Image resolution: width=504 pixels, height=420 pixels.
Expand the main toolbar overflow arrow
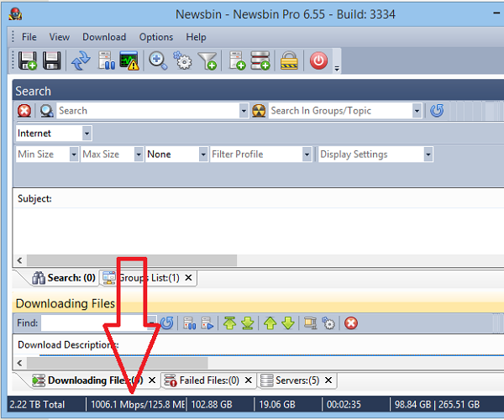point(337,68)
